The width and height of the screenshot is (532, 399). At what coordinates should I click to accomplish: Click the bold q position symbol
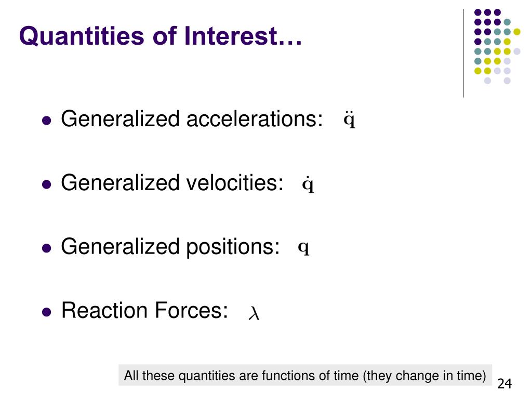[x=303, y=248]
